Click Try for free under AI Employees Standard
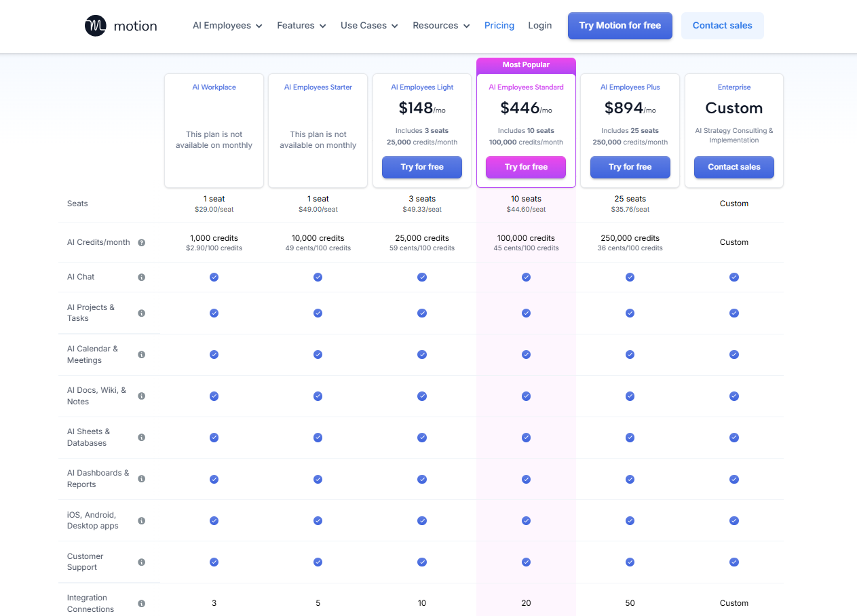 coord(526,167)
